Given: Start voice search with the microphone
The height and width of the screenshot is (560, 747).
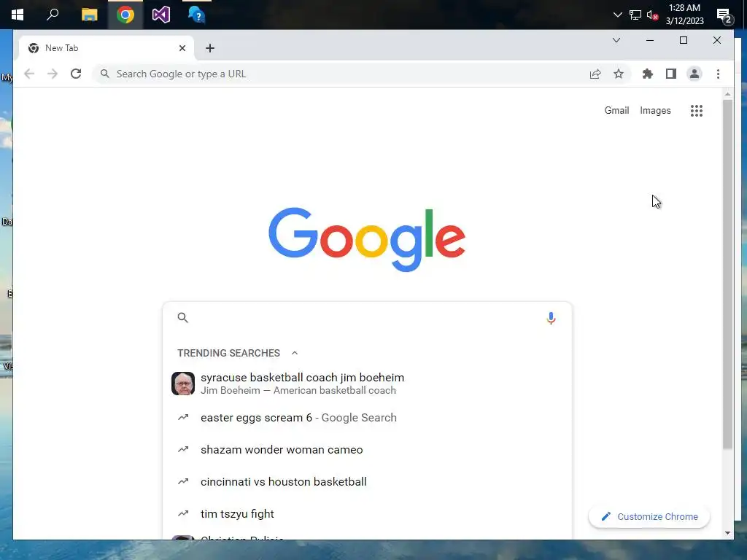Looking at the screenshot, I should 551,318.
